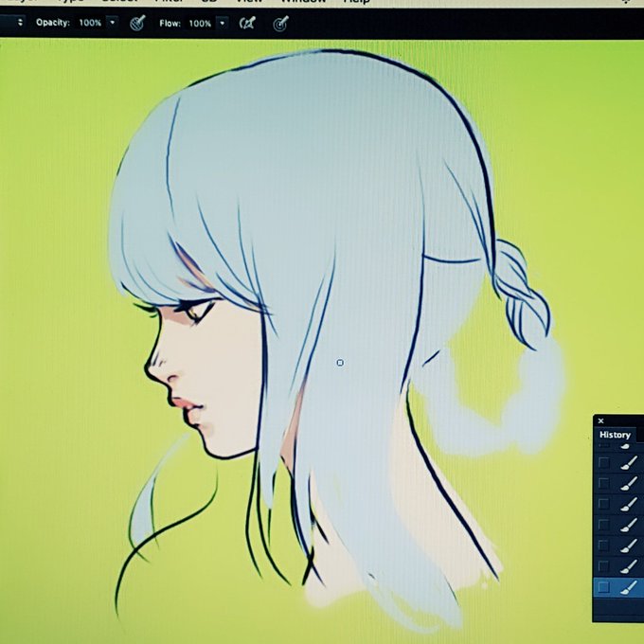The image size is (644, 644).
Task: Close the History panel with the X
Action: [600, 420]
